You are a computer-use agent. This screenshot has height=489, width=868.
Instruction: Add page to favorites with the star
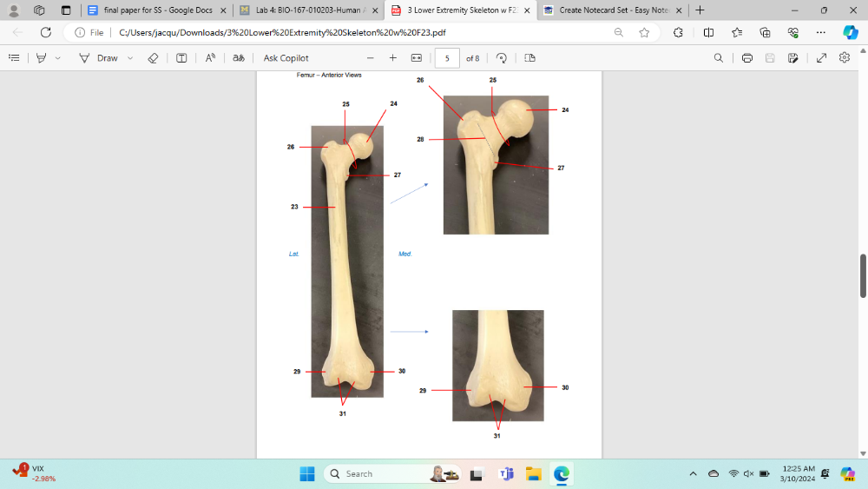tap(644, 32)
